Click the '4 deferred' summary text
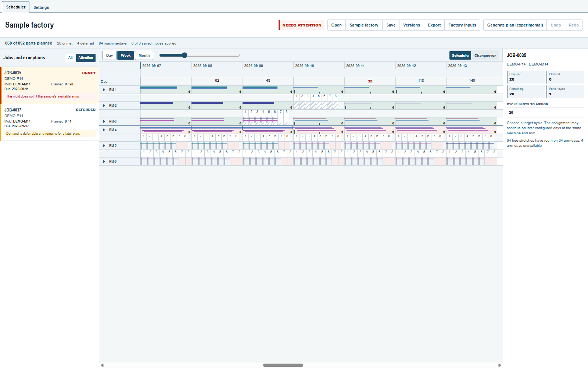The height and width of the screenshot is (368, 588). [86, 43]
